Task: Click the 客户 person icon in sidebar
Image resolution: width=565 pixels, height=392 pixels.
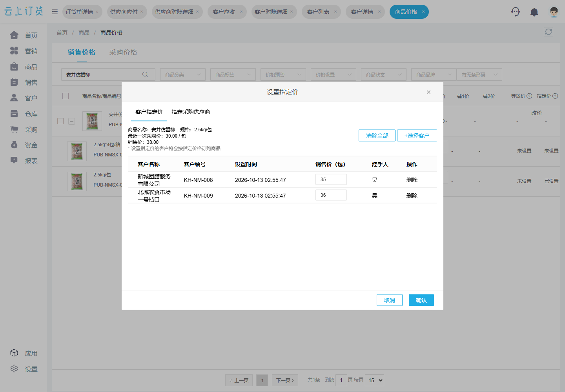Action: (x=14, y=98)
